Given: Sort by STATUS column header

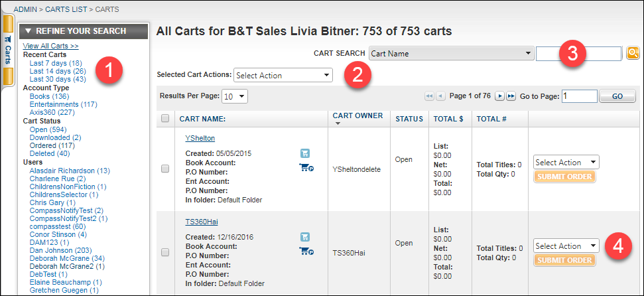Looking at the screenshot, I should tap(409, 119).
